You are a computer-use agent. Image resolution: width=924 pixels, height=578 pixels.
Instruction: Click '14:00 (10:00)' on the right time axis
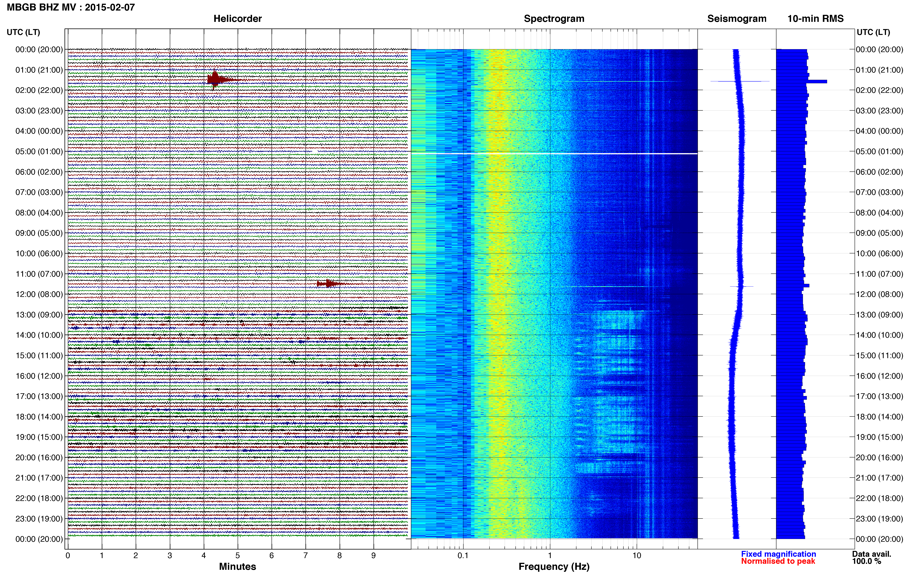point(879,335)
